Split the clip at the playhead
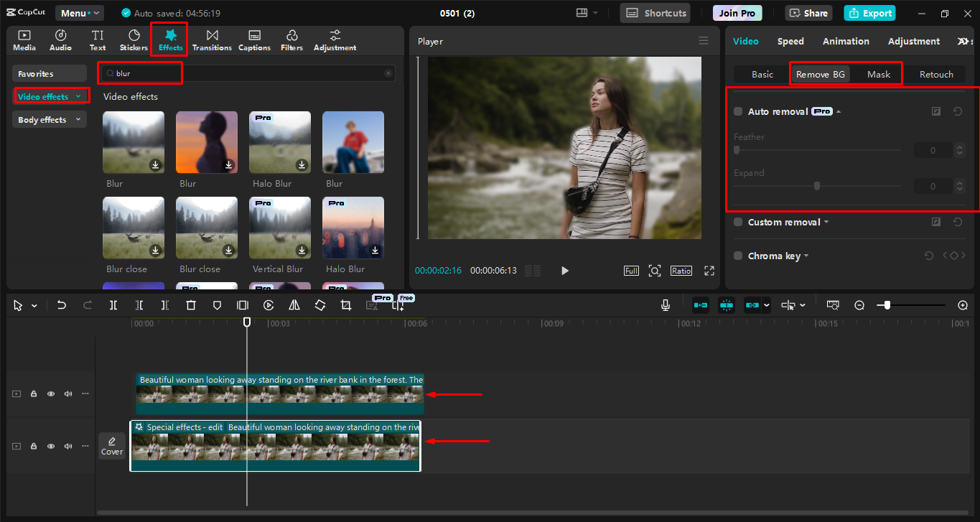The width and height of the screenshot is (980, 522). click(113, 304)
